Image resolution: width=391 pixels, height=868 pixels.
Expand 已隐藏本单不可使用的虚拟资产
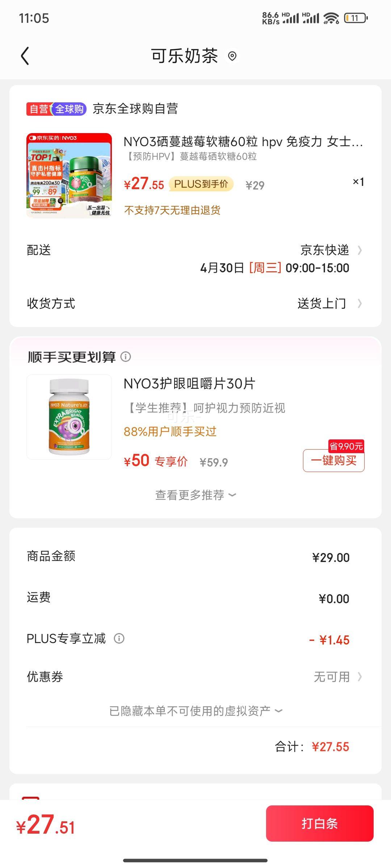tap(195, 711)
